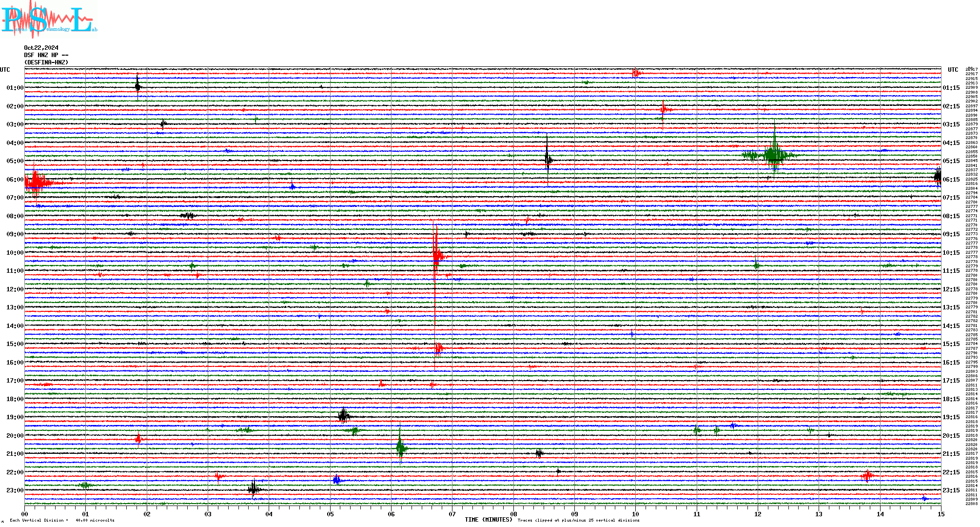
Task: Click the PSL Seismology Lab logo
Action: (49, 19)
